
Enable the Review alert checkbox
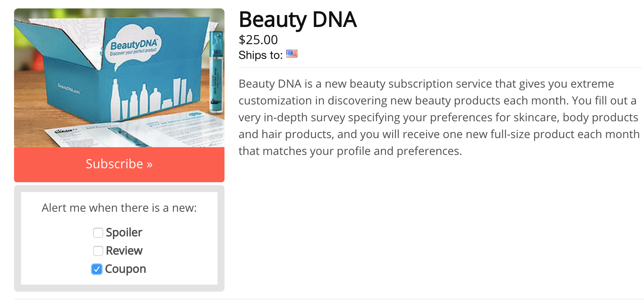[x=98, y=251]
